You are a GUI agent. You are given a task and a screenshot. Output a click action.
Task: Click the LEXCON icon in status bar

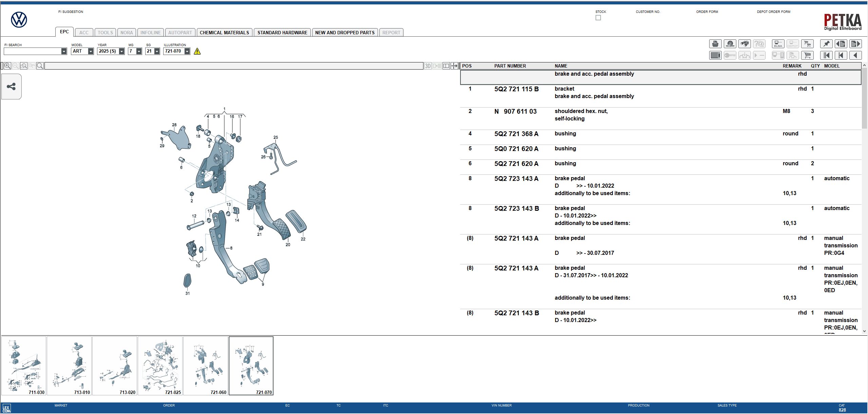[x=6, y=408]
